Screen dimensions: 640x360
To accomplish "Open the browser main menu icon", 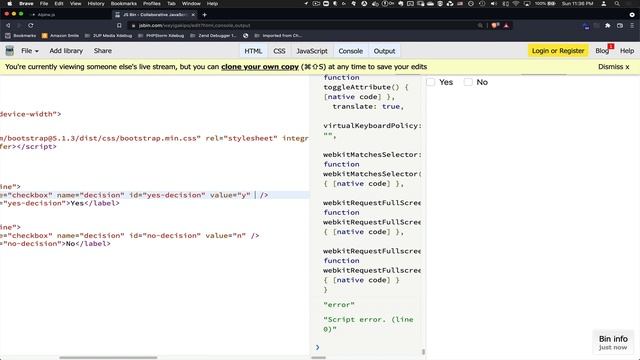I will click(x=632, y=25).
